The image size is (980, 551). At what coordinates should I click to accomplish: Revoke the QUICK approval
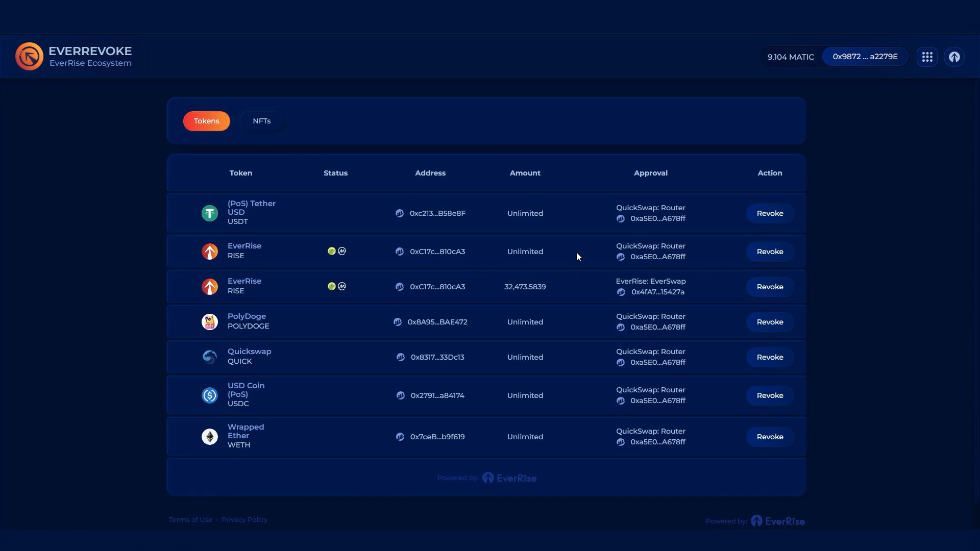[x=770, y=357]
